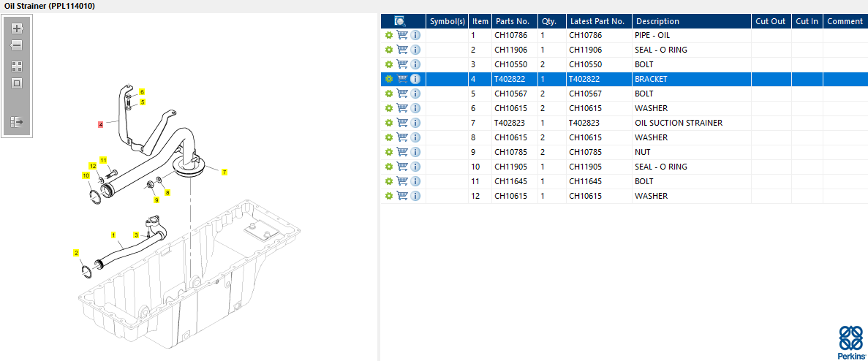Open gear options for PIPE - OIL row
The width and height of the screenshot is (868, 361).
tap(388, 35)
